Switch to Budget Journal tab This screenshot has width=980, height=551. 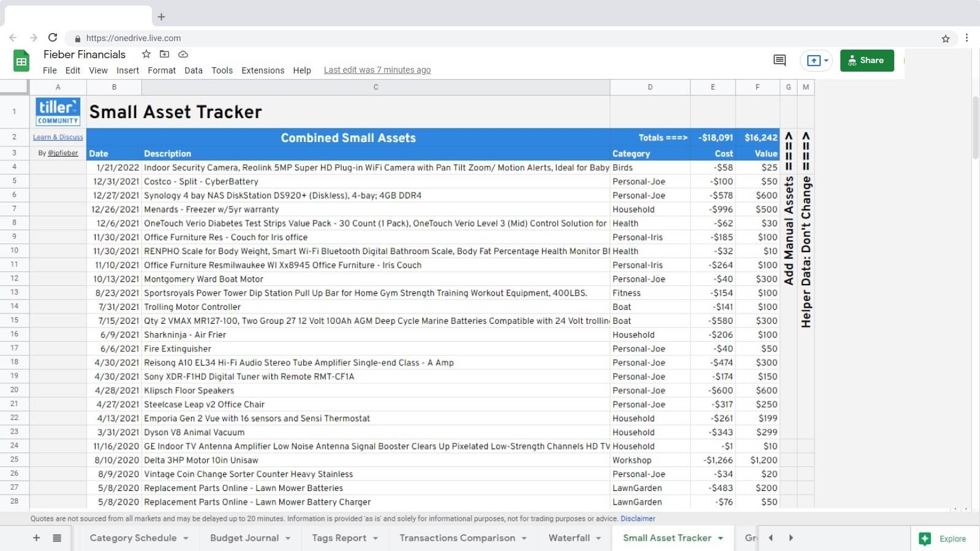click(x=244, y=538)
